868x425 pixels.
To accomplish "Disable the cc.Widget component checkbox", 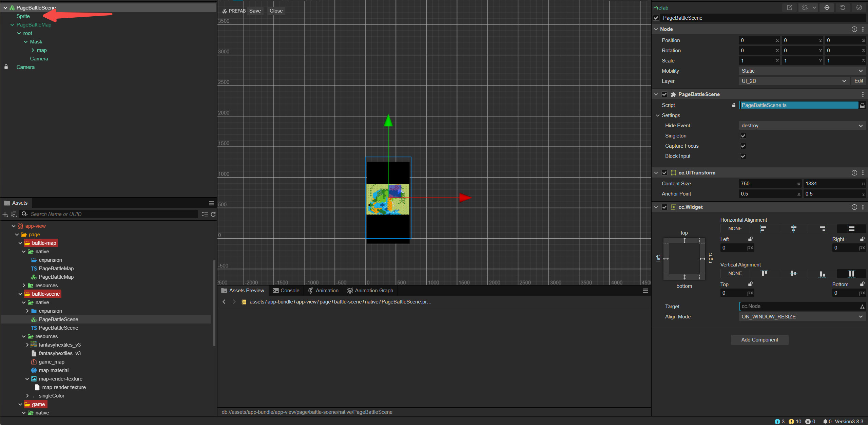I will tap(664, 207).
